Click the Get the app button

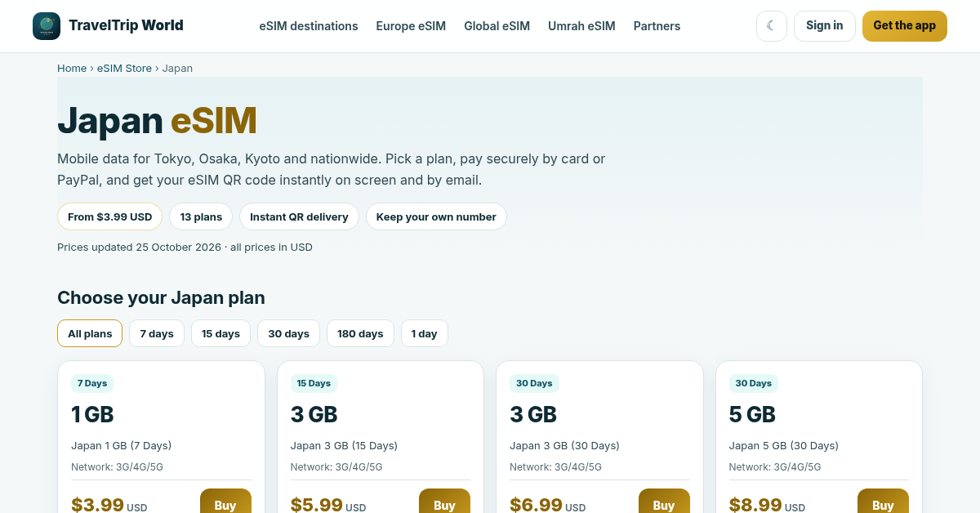point(905,26)
